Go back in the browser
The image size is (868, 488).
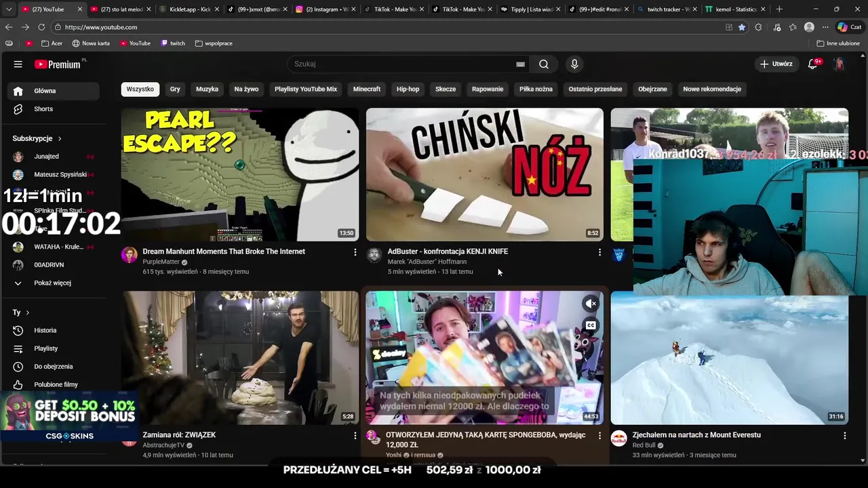(x=9, y=27)
